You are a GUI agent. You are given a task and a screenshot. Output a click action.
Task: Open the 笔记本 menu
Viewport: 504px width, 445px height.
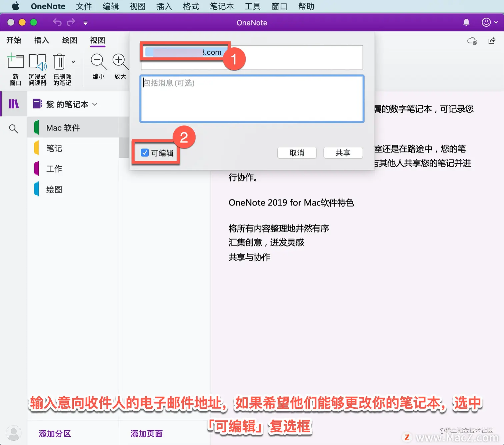pos(222,6)
